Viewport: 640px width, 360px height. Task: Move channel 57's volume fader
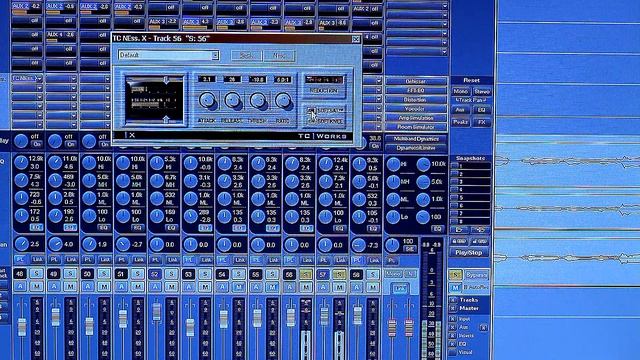(x=324, y=316)
